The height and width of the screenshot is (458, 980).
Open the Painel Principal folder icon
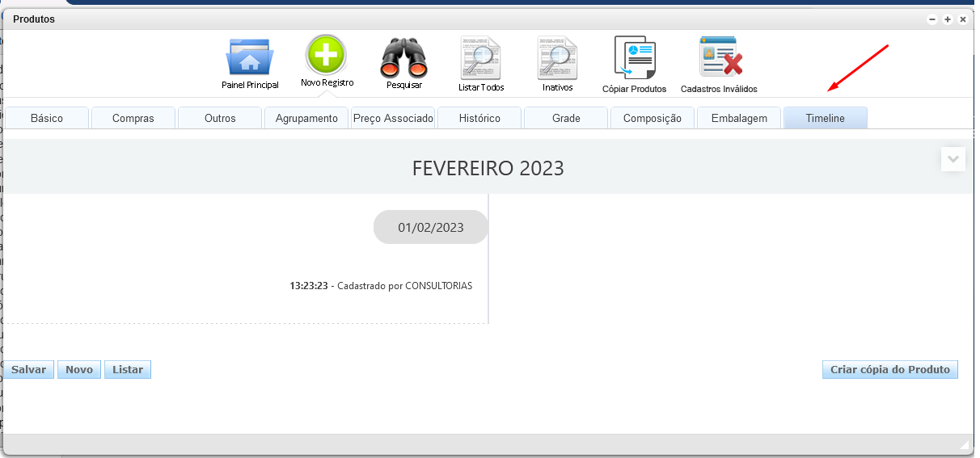click(250, 58)
